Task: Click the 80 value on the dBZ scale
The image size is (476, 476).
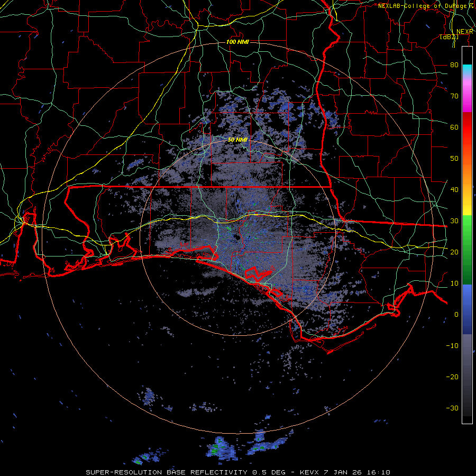Action: click(454, 65)
